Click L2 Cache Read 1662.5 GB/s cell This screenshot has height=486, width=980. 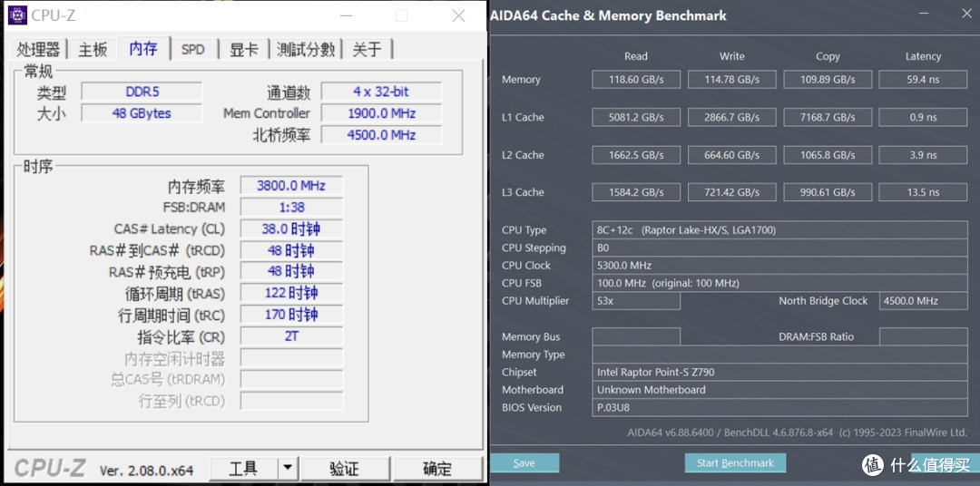click(636, 155)
